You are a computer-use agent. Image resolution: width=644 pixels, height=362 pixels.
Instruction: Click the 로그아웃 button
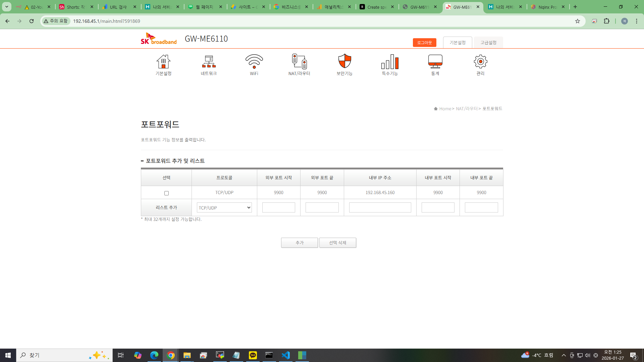[424, 43]
